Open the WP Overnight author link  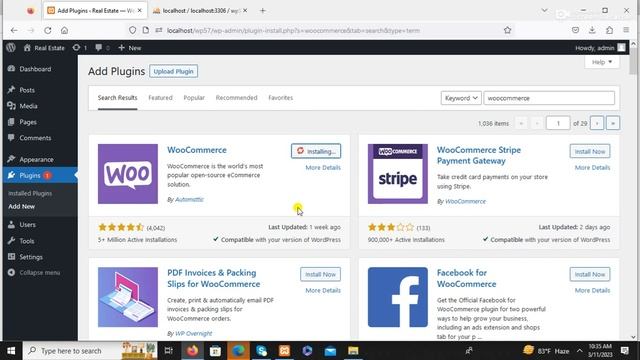tap(193, 333)
